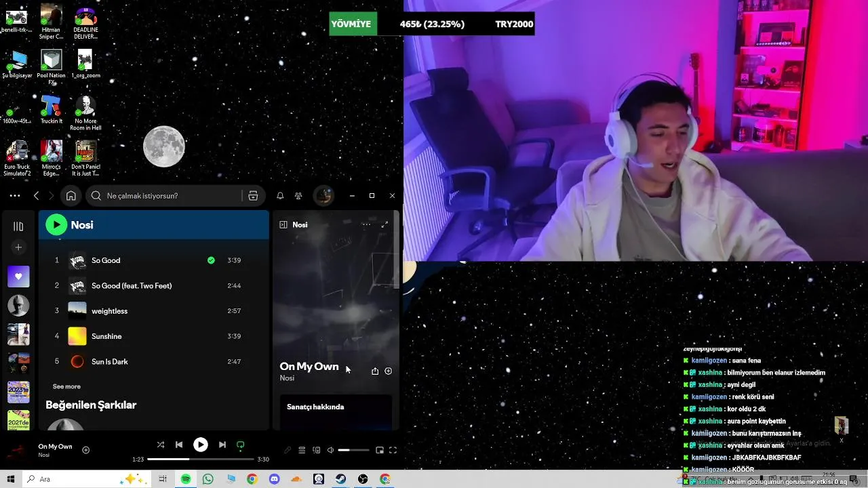Screen dimensions: 868x488
Task: Create a playlist with the plus button
Action: coord(18,247)
